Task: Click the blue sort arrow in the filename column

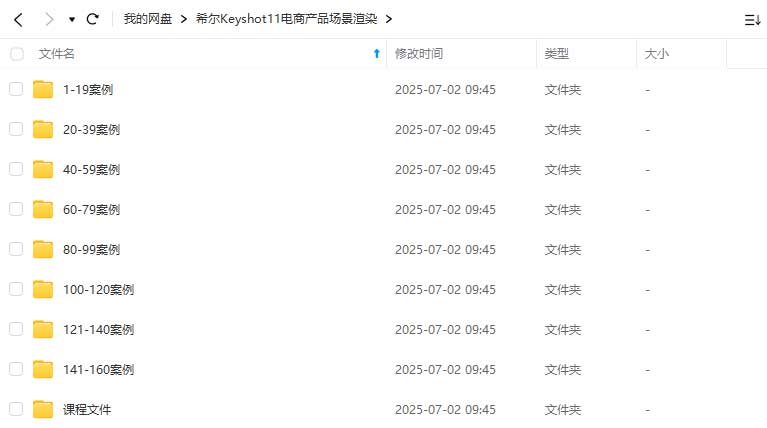Action: [377, 53]
